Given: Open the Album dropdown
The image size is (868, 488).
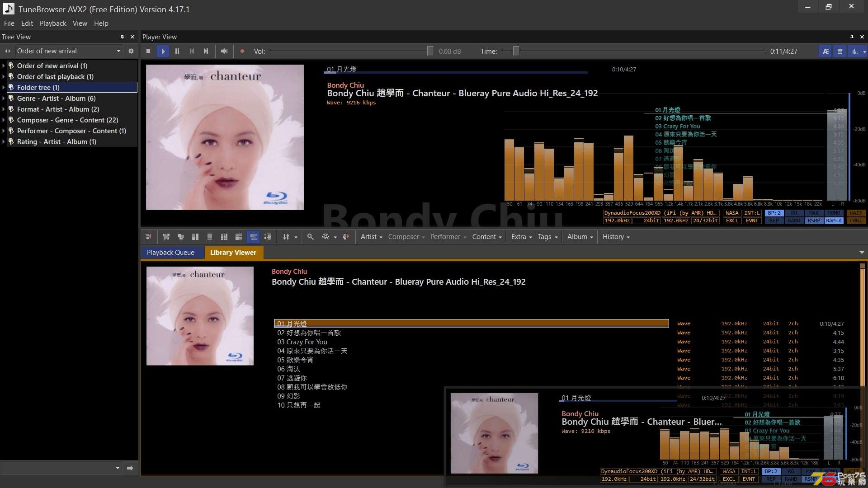Looking at the screenshot, I should pyautogui.click(x=580, y=237).
